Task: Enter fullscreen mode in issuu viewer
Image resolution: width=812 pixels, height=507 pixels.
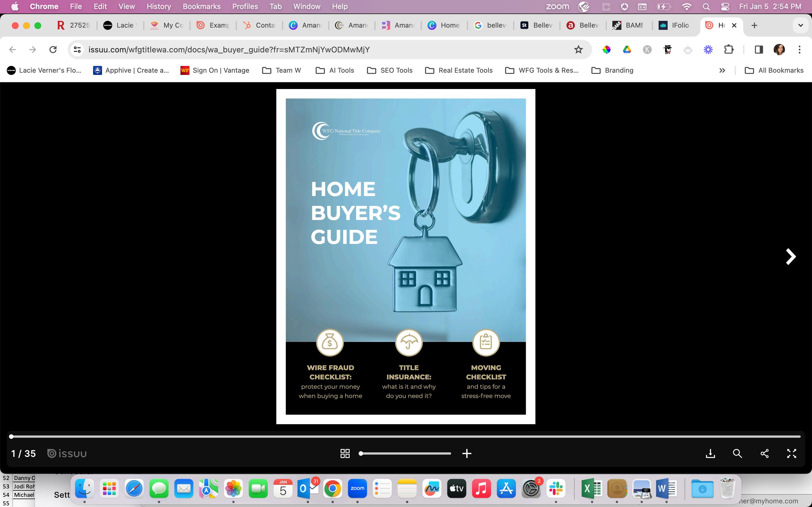Action: coord(791,454)
